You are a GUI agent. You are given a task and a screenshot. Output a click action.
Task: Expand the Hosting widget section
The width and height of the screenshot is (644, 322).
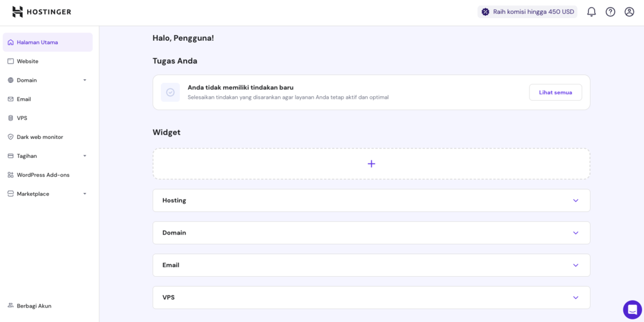click(575, 201)
